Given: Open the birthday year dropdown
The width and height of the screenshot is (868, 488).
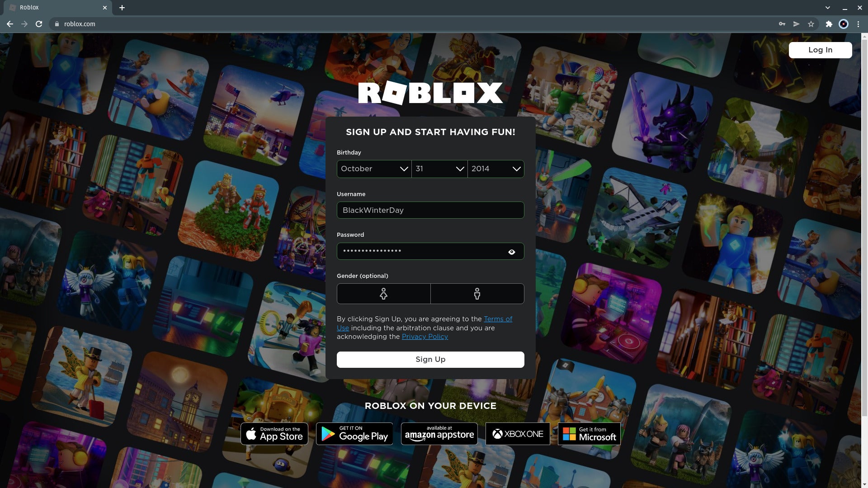Looking at the screenshot, I should pyautogui.click(x=496, y=169).
